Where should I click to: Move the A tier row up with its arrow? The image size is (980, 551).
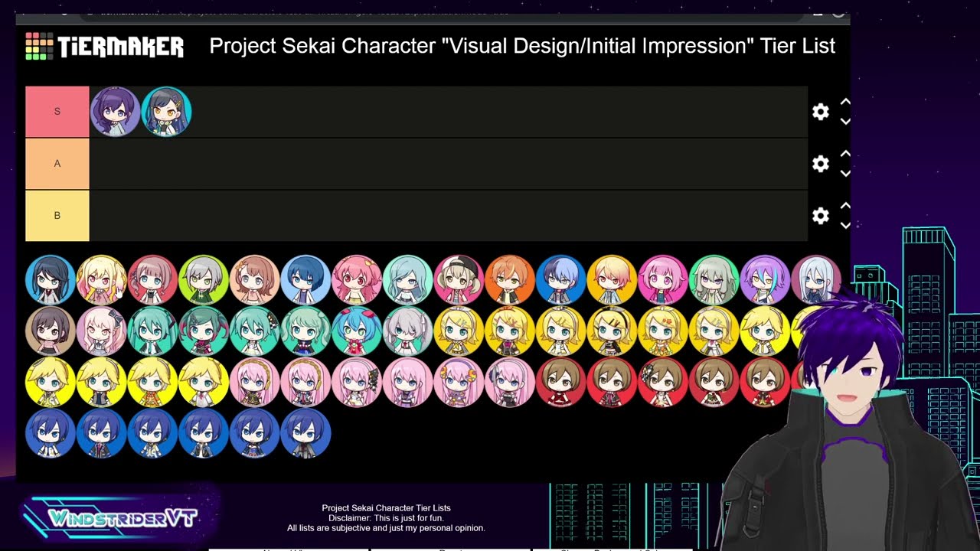pos(845,155)
